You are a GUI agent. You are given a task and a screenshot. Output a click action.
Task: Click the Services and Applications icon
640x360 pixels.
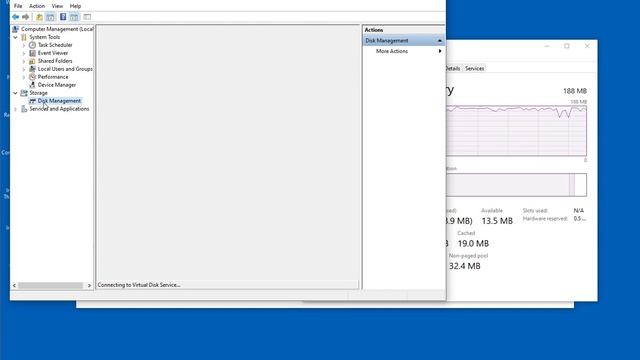(24, 109)
